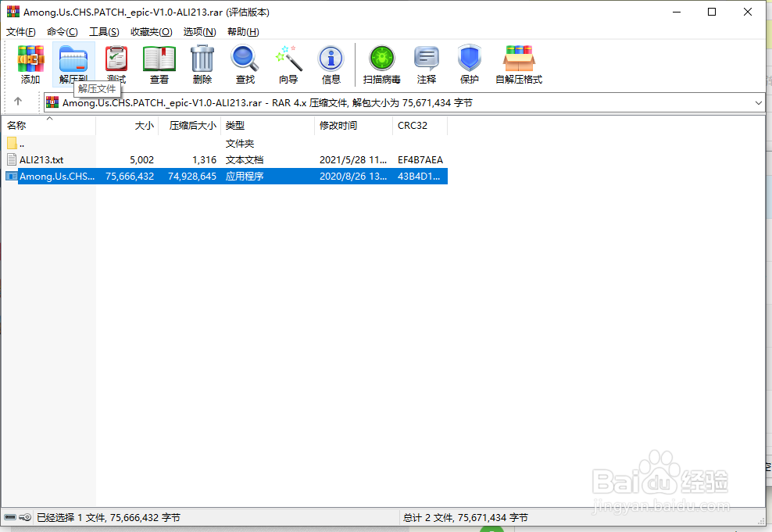
Task: Open the 查看 (View file) tool
Action: tap(159, 59)
